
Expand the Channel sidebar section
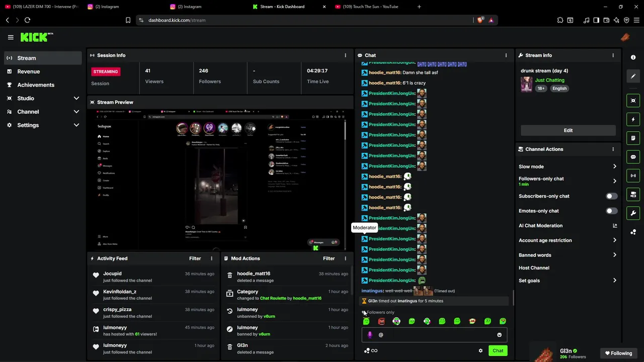(42, 112)
